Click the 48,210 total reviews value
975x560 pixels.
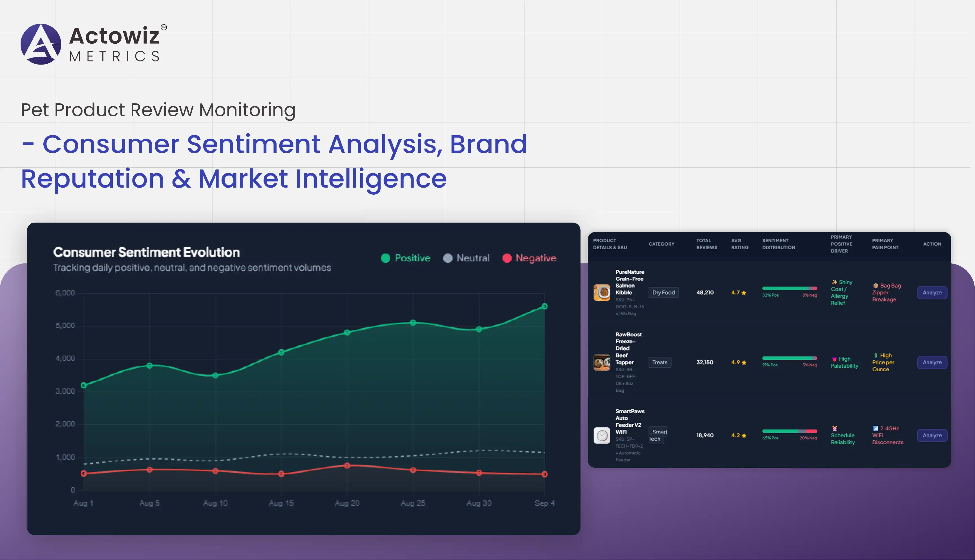point(705,293)
